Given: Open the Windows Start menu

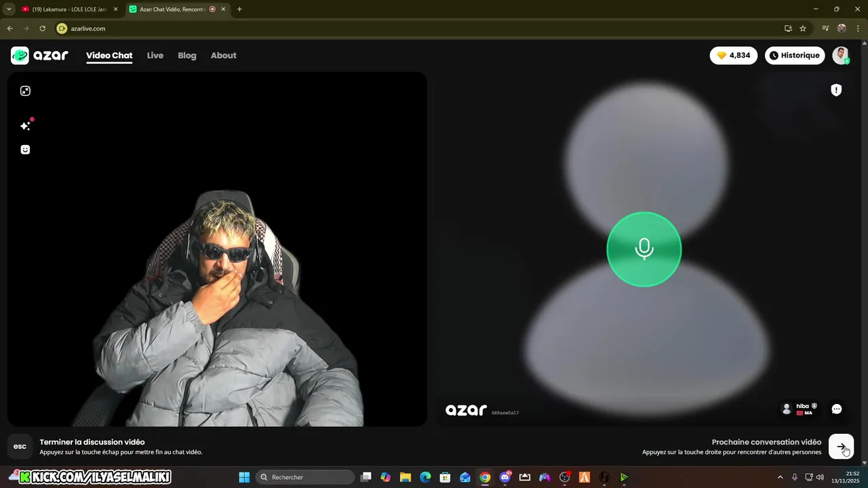Looking at the screenshot, I should tap(244, 477).
